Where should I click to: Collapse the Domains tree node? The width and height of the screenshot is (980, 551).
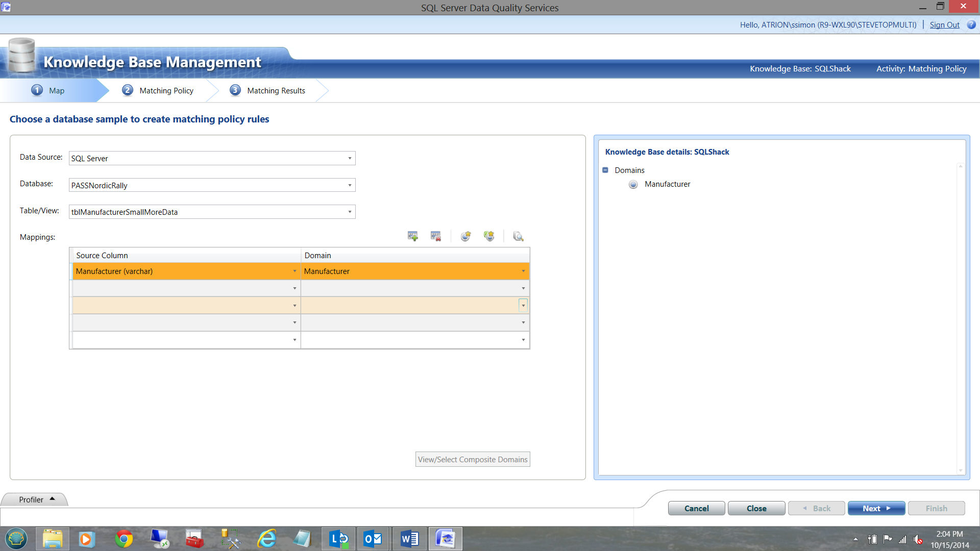605,170
